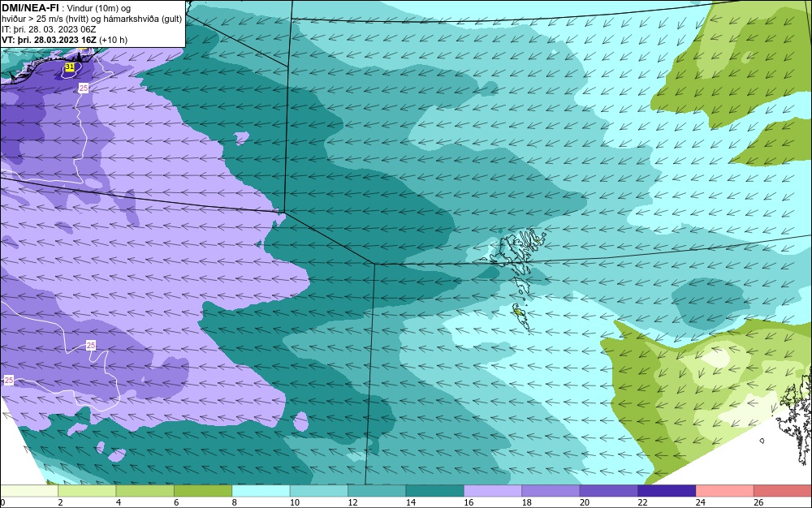Select the 20–22 m/s violet legend swatch
812x508 pixels.
(609, 491)
